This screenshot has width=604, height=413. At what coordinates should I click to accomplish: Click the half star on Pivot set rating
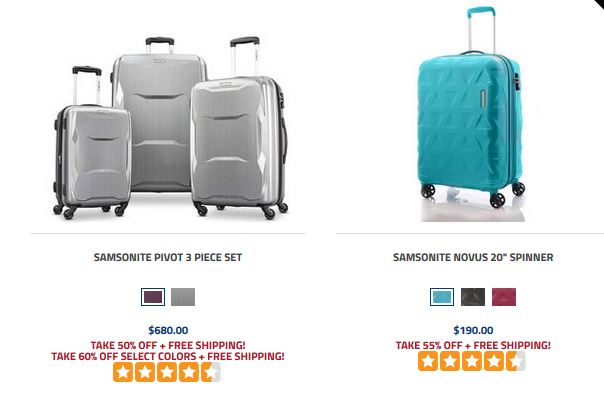click(211, 372)
